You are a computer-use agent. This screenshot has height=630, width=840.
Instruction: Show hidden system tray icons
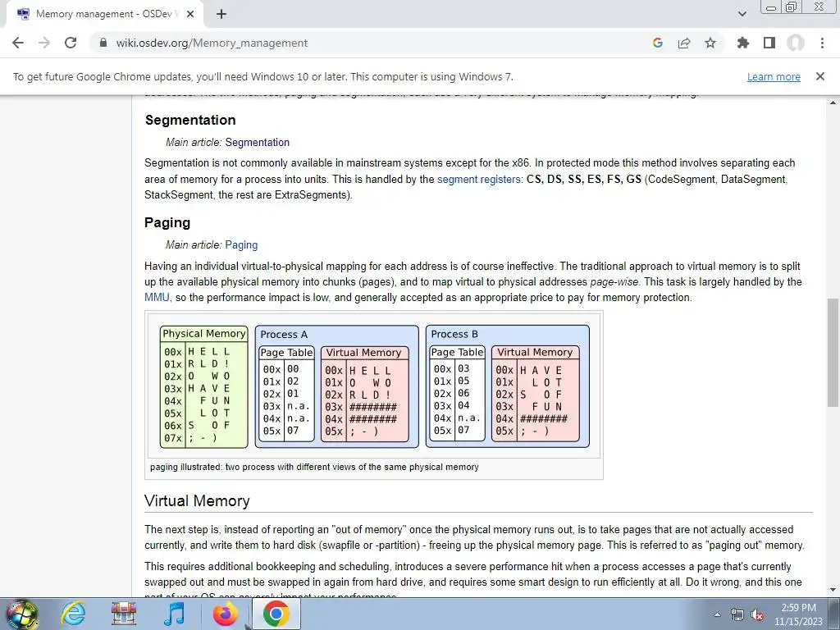[x=717, y=614]
